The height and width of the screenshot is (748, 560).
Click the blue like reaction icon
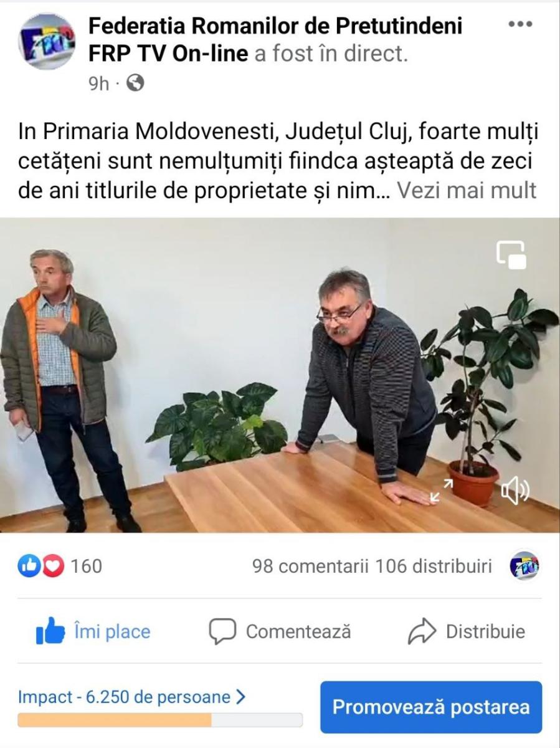29,566
